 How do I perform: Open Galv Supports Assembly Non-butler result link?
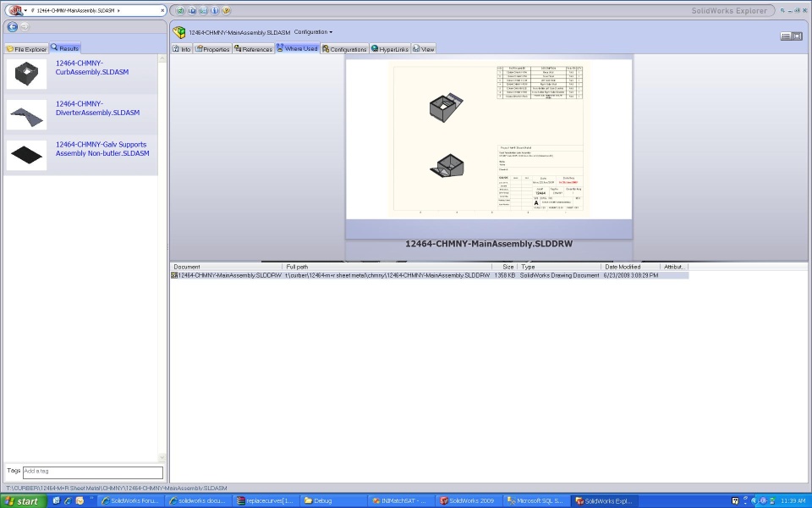point(102,149)
